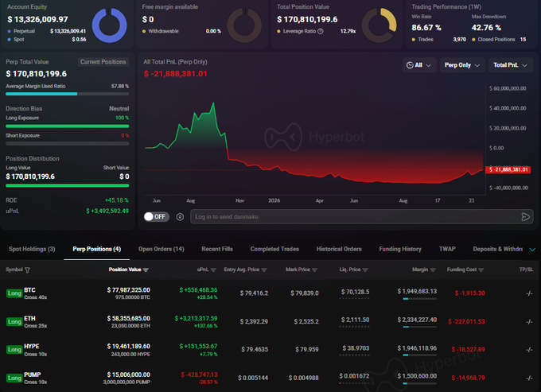
Task: Click the Position Value sort icon
Action: coord(146,270)
